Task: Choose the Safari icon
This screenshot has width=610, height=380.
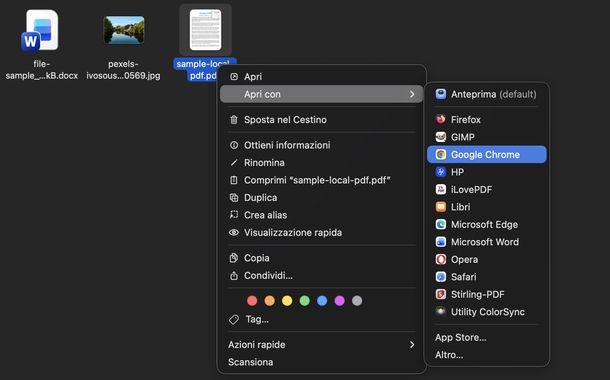Action: click(x=440, y=277)
